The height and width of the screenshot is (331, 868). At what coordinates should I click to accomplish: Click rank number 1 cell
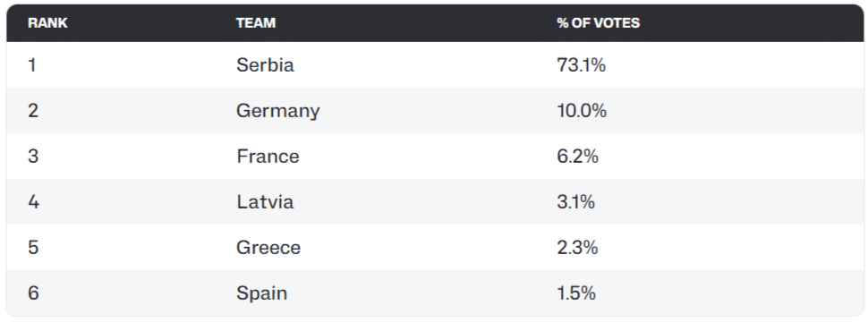tap(32, 65)
